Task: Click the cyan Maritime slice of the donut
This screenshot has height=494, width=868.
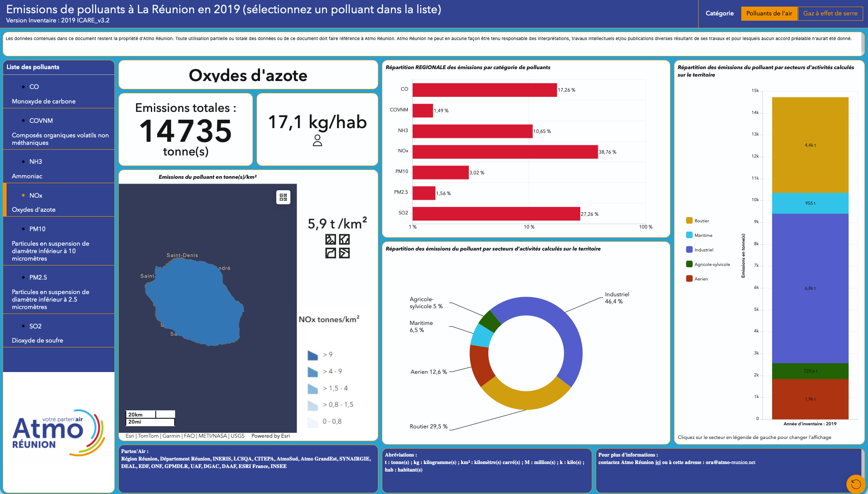Action: (482, 335)
